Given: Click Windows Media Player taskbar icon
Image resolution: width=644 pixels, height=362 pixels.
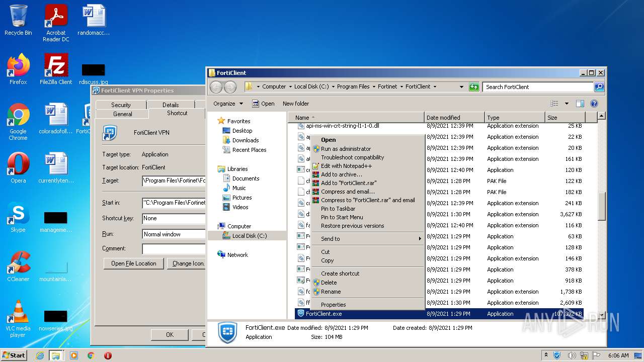Looking at the screenshot, I should click(74, 355).
